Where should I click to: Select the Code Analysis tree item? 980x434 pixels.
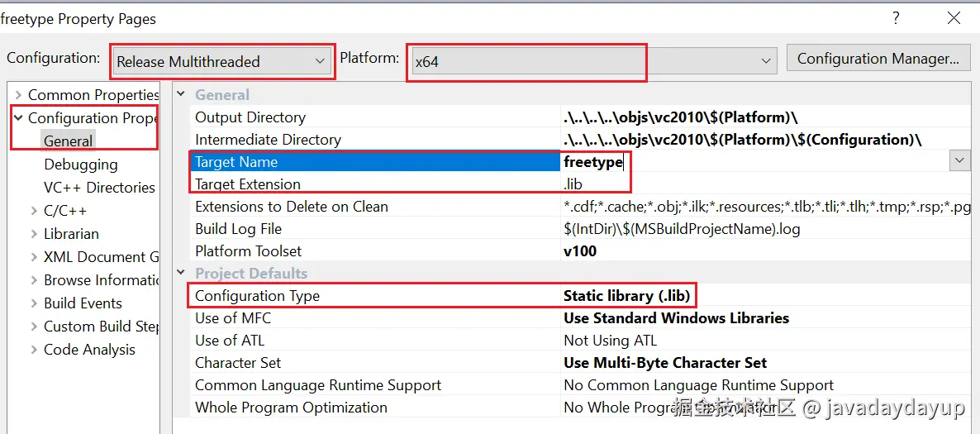pyautogui.click(x=88, y=350)
